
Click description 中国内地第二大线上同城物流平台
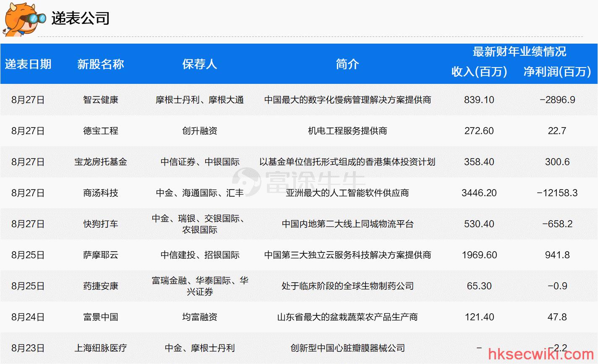point(347,224)
